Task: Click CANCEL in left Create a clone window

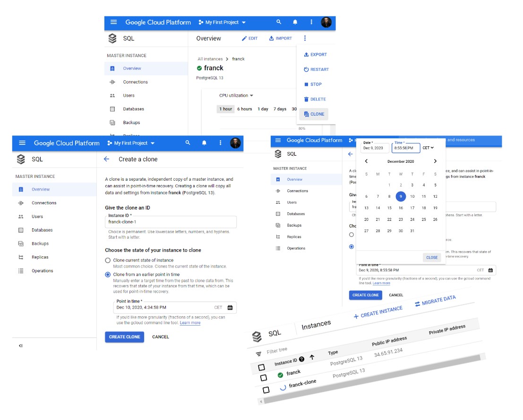Action: (x=161, y=337)
